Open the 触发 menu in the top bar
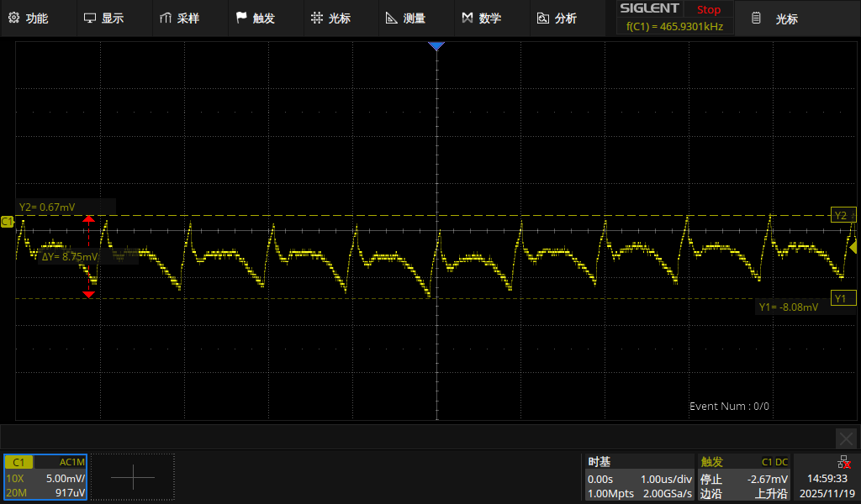 tap(255, 18)
